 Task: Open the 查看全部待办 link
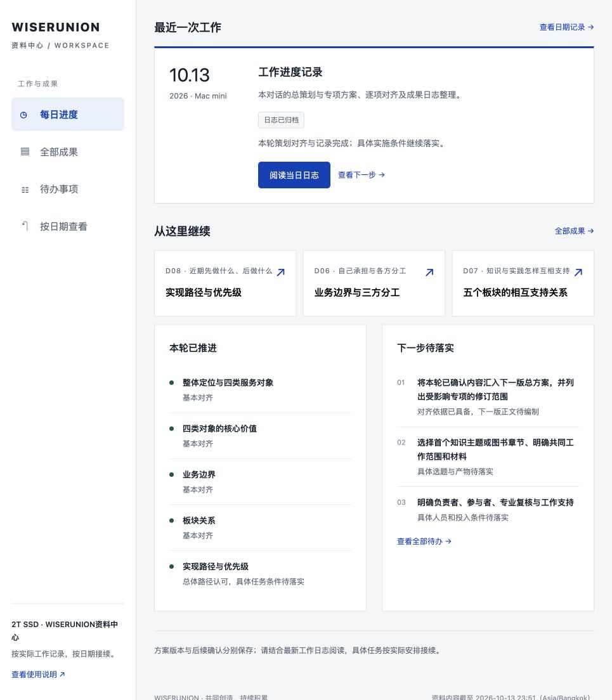click(424, 541)
